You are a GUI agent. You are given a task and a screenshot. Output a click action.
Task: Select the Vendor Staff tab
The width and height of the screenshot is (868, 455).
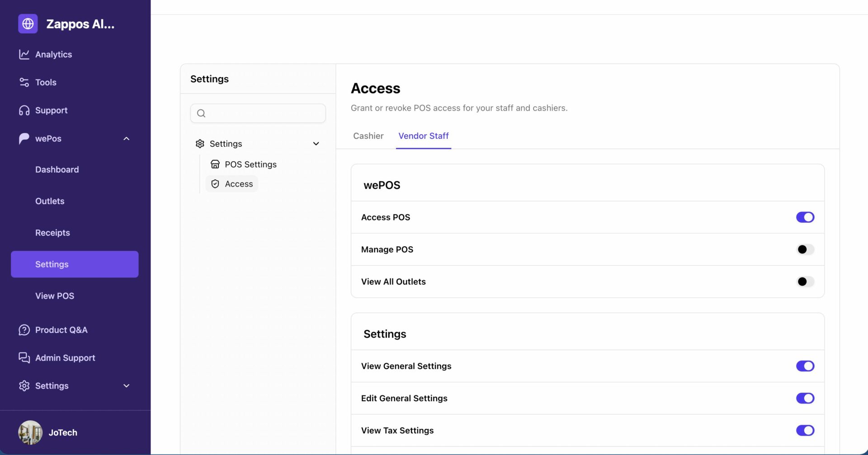(x=423, y=136)
